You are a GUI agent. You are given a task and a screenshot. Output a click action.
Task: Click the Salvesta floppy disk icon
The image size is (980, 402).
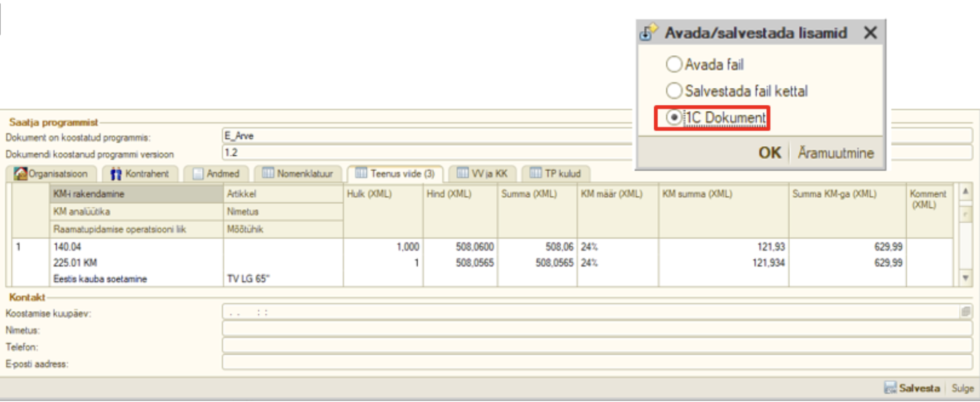click(890, 388)
